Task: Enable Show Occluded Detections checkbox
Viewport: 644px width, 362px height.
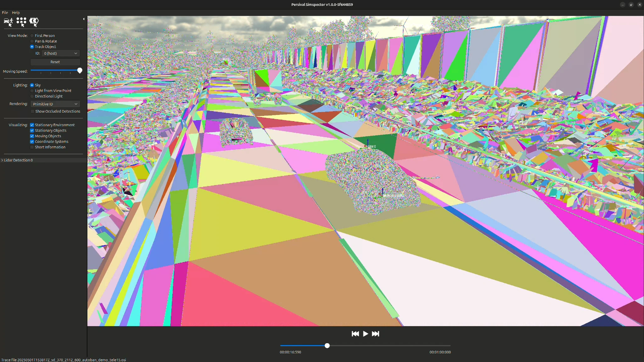Action: [32, 111]
